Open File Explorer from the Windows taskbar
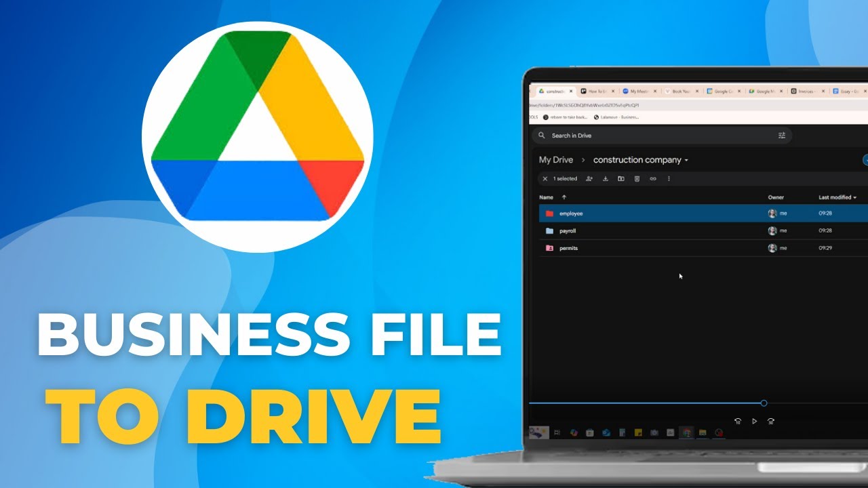Screen dimensions: 868x488 pyautogui.click(x=703, y=432)
